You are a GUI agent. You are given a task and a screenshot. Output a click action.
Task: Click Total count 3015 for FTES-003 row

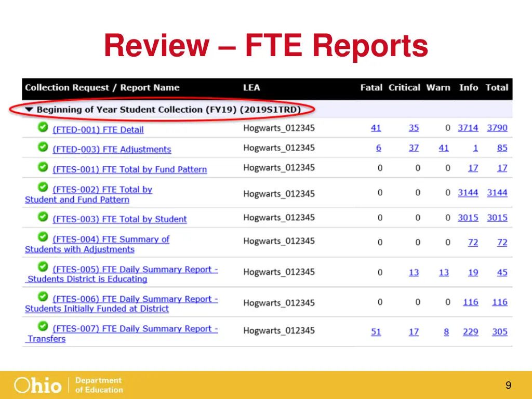497,218
